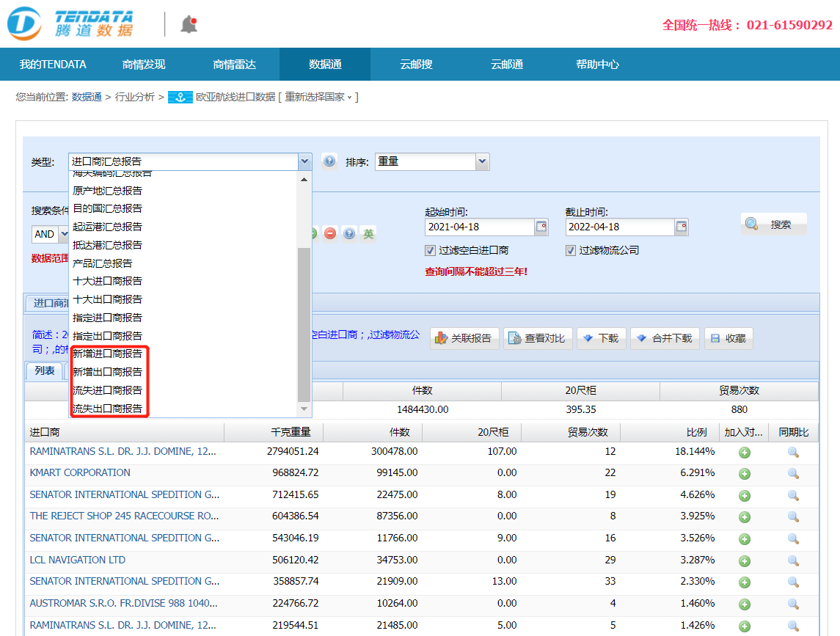840x636 pixels.
Task: Open the KMART CORPORATION importer link
Action: point(80,472)
